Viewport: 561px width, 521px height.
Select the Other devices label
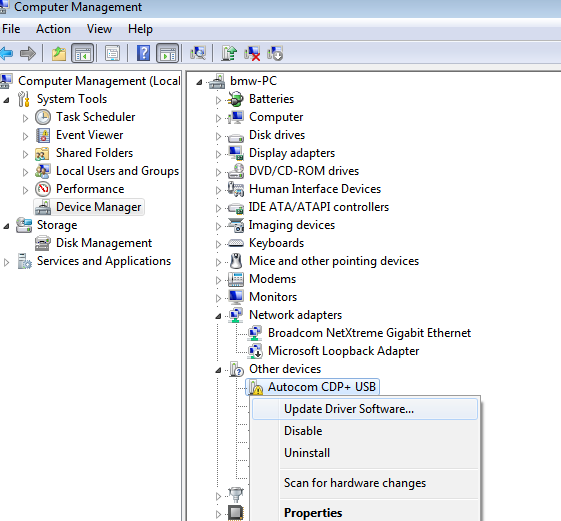coord(285,369)
